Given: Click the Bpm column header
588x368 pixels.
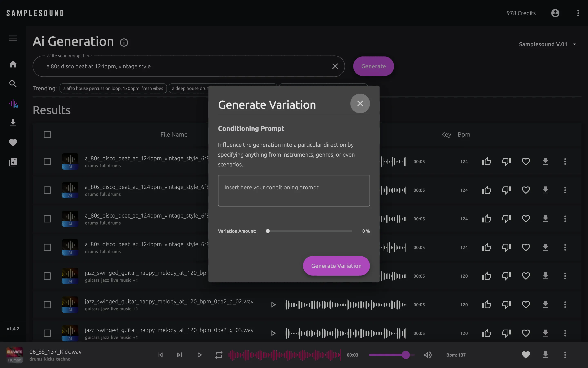Looking at the screenshot, I should click(464, 134).
